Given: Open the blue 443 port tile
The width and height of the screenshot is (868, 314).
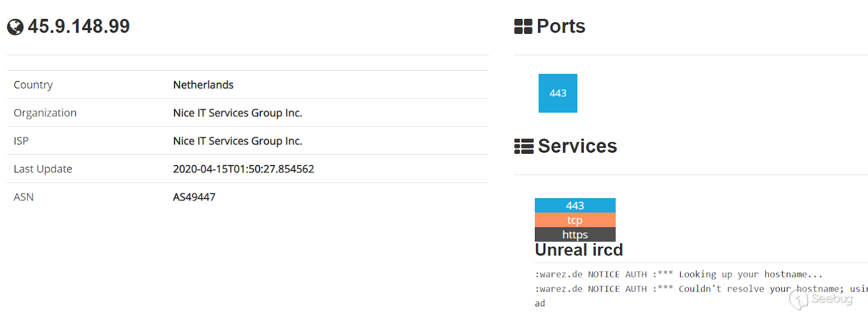Looking at the screenshot, I should pyautogui.click(x=558, y=93).
